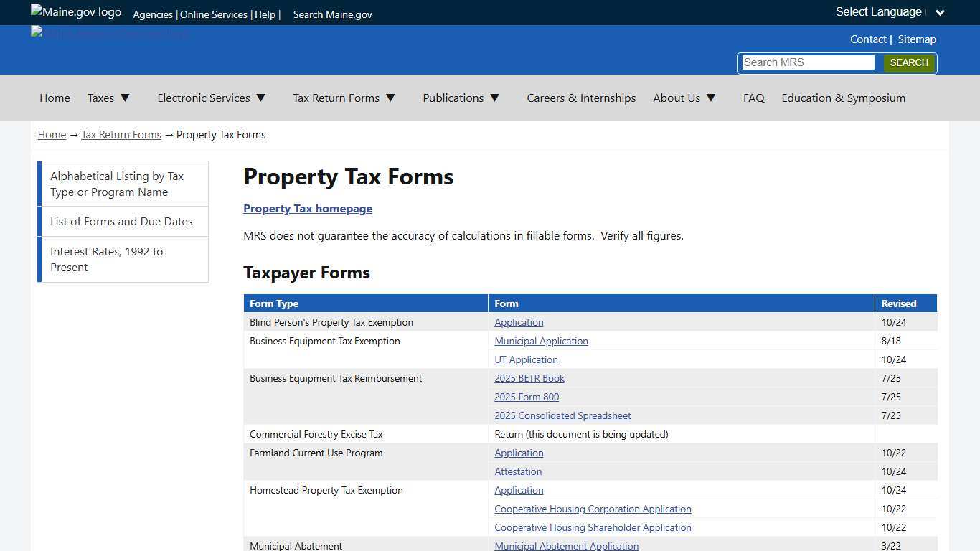Open the Publications dropdown
Viewport: 980px width, 551px height.
pos(461,98)
